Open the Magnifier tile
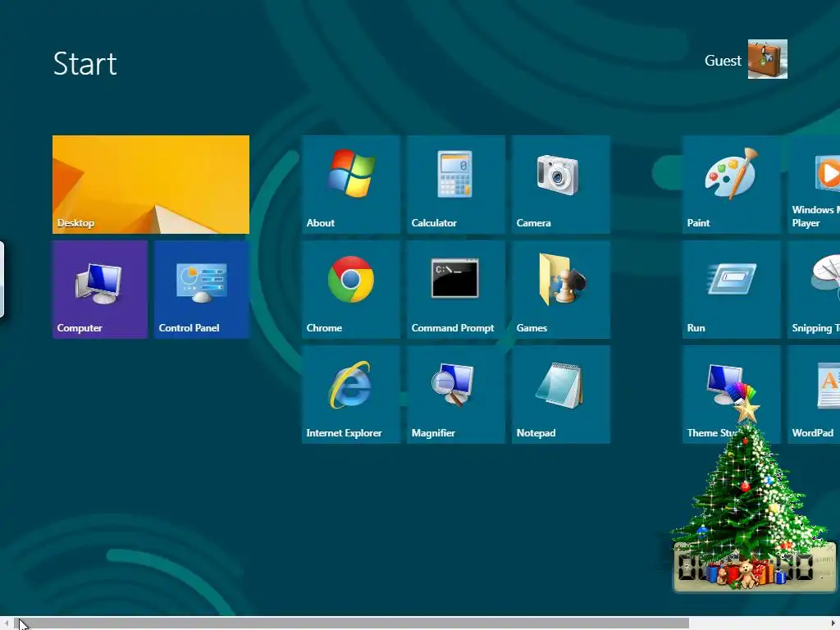Screen dimensions: 840x630 click(x=456, y=395)
